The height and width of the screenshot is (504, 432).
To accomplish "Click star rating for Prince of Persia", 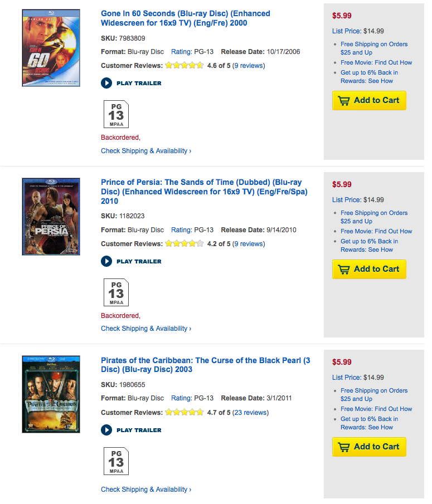I will [x=185, y=244].
